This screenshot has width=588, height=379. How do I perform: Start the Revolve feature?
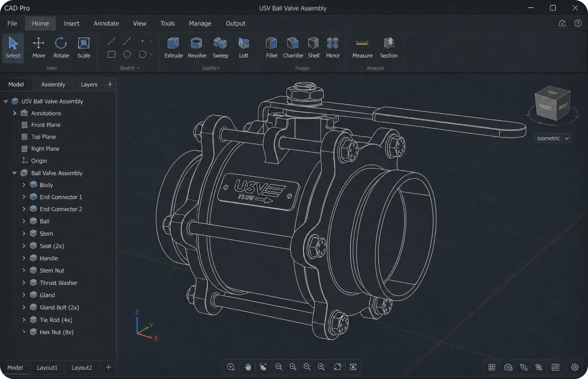(197, 48)
